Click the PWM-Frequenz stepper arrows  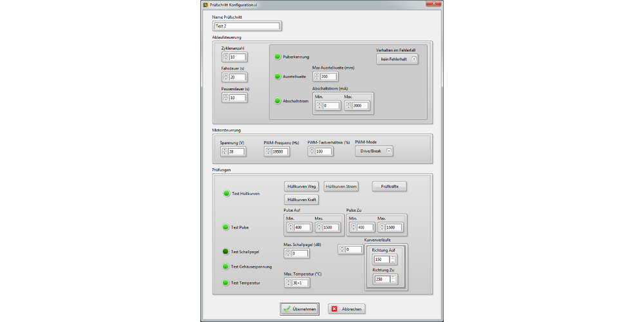point(268,151)
